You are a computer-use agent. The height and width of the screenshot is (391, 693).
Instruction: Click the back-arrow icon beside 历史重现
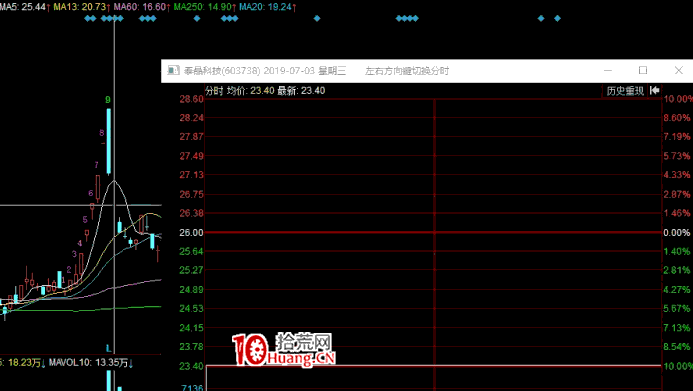pos(655,91)
